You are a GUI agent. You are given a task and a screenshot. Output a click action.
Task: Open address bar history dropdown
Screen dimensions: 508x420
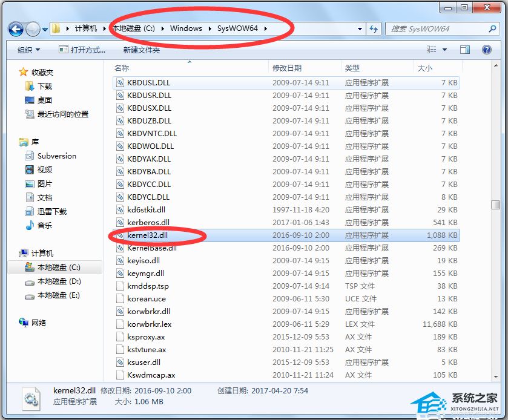pyautogui.click(x=360, y=29)
